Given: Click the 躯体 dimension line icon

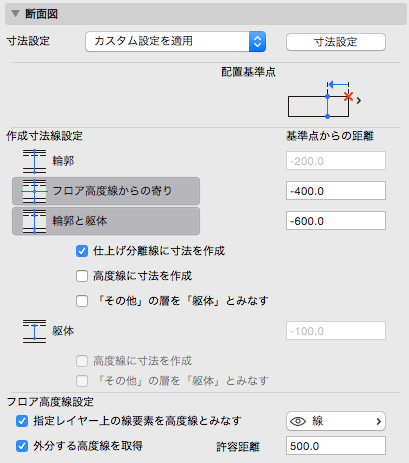Looking at the screenshot, I should pos(34,331).
